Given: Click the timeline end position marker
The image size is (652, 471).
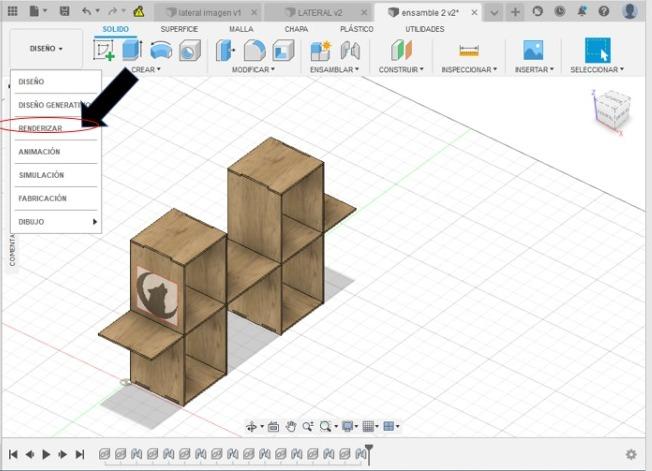Looking at the screenshot, I should point(369,452).
